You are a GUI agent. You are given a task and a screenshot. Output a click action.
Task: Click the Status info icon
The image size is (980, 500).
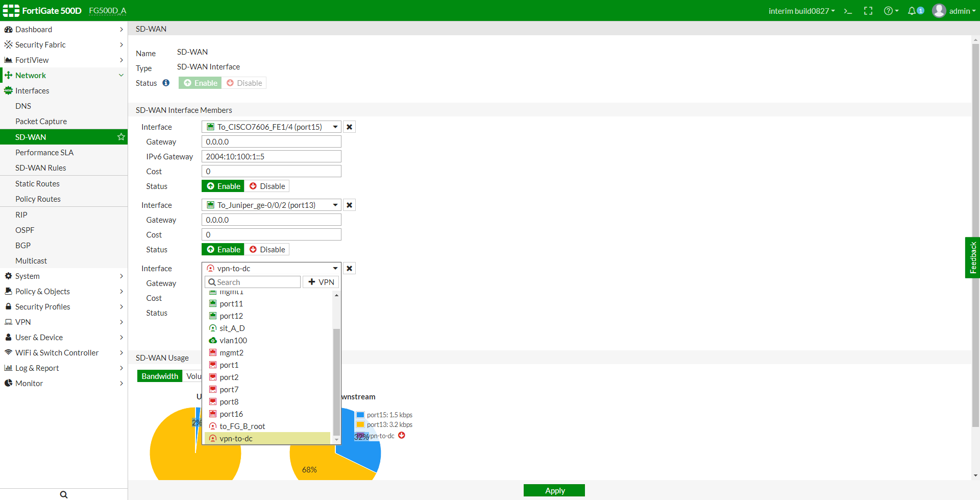(166, 82)
